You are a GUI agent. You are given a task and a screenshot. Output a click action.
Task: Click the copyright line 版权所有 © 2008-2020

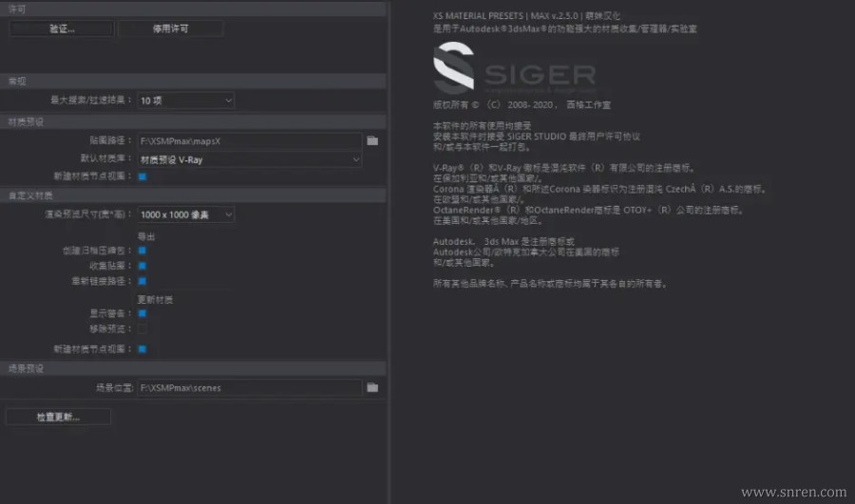point(522,104)
